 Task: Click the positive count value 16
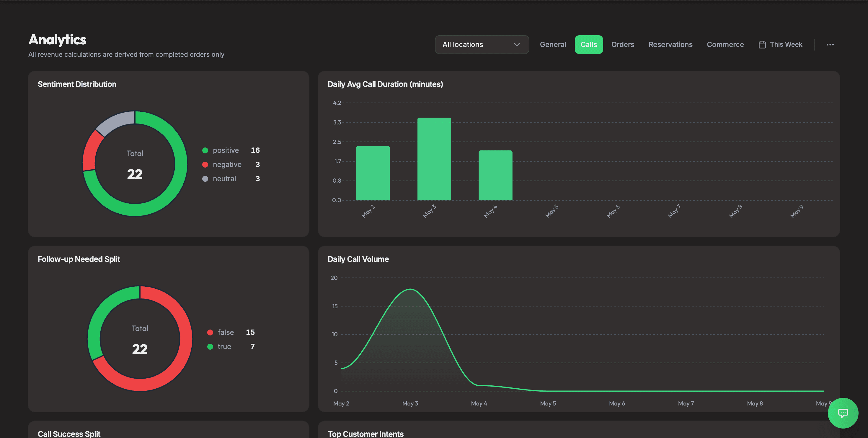click(255, 150)
